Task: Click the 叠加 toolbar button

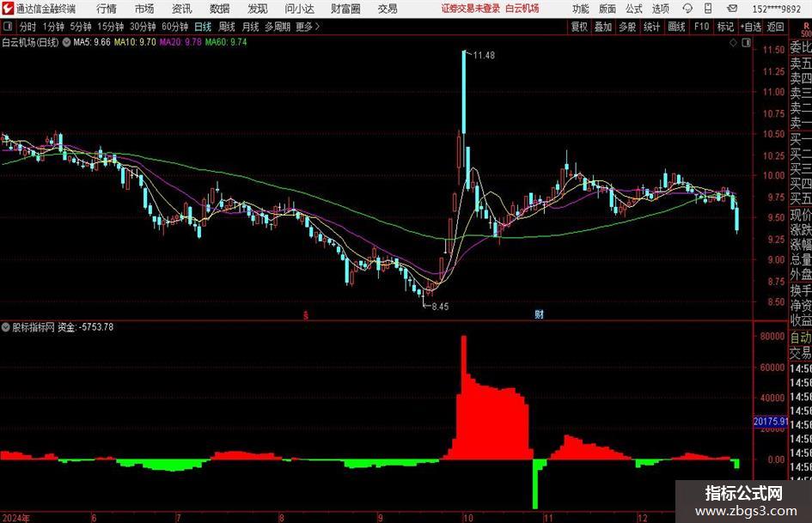Action: pyautogui.click(x=603, y=27)
